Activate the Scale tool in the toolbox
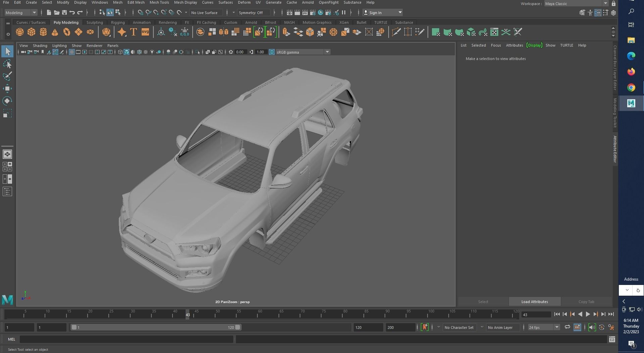644x353 pixels. 7,113
